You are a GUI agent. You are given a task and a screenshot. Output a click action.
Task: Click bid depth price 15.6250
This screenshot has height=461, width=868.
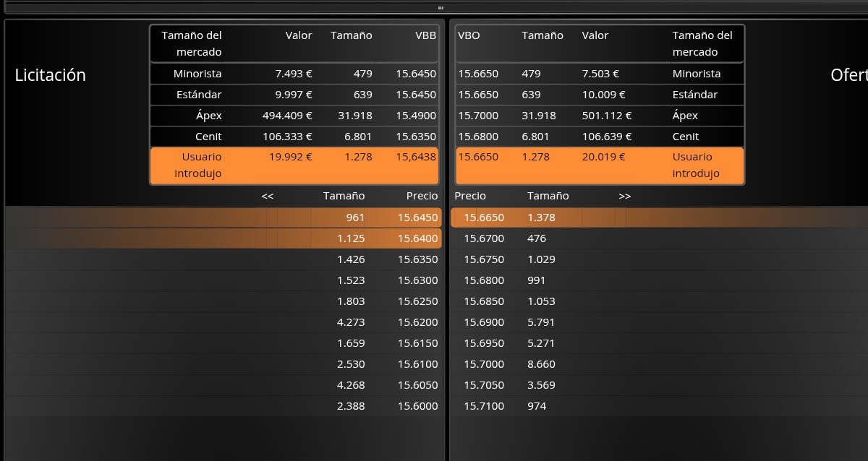pos(417,301)
